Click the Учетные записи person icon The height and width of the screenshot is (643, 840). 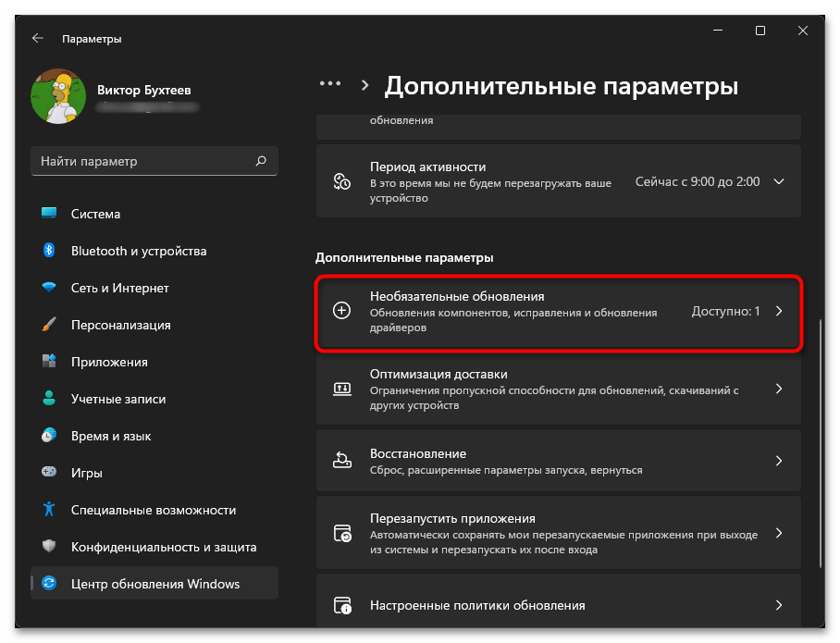pos(49,398)
